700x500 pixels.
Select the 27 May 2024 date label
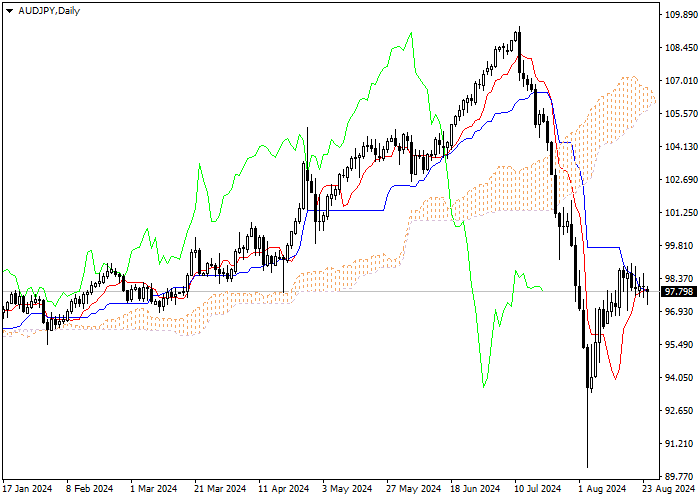click(x=412, y=489)
